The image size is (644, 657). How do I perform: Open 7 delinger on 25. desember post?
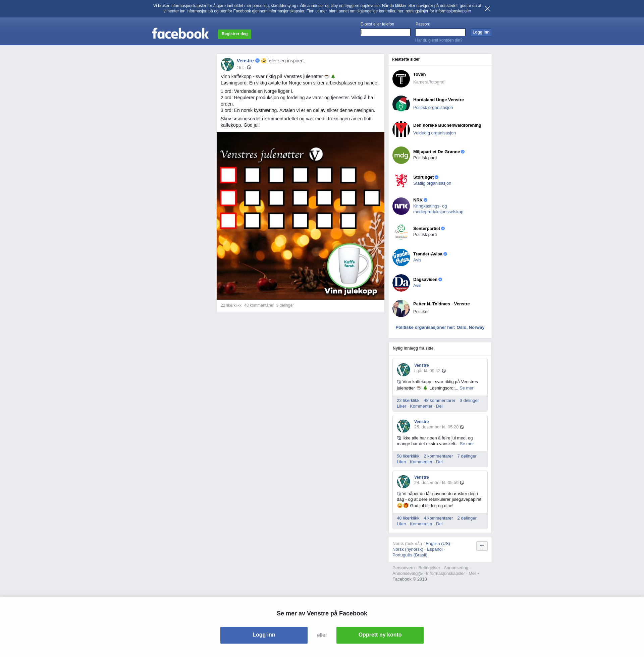467,456
